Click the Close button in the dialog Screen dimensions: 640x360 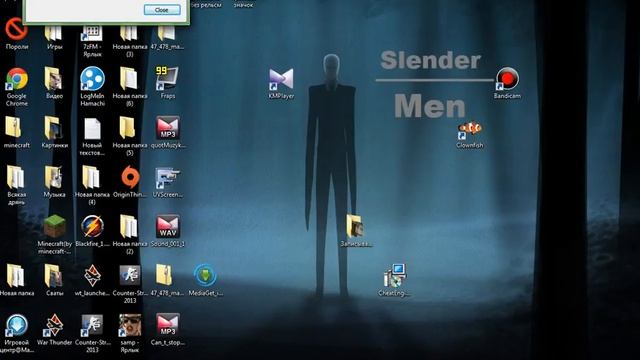162,10
